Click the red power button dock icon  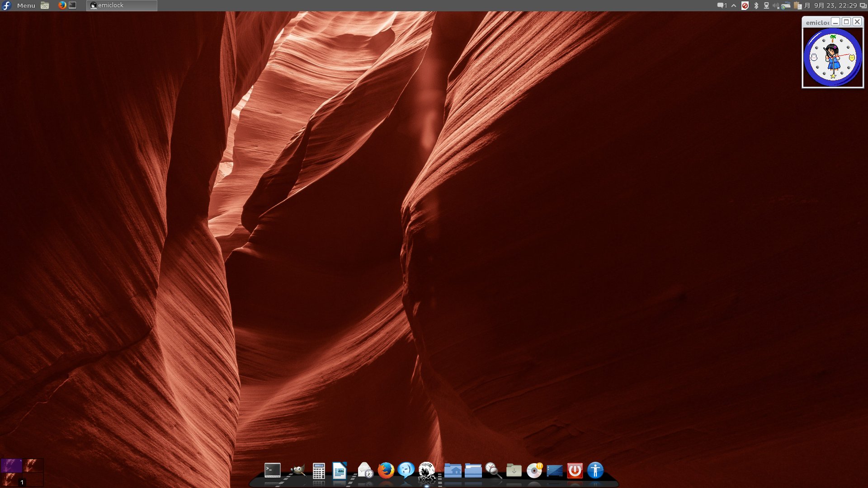(x=575, y=470)
